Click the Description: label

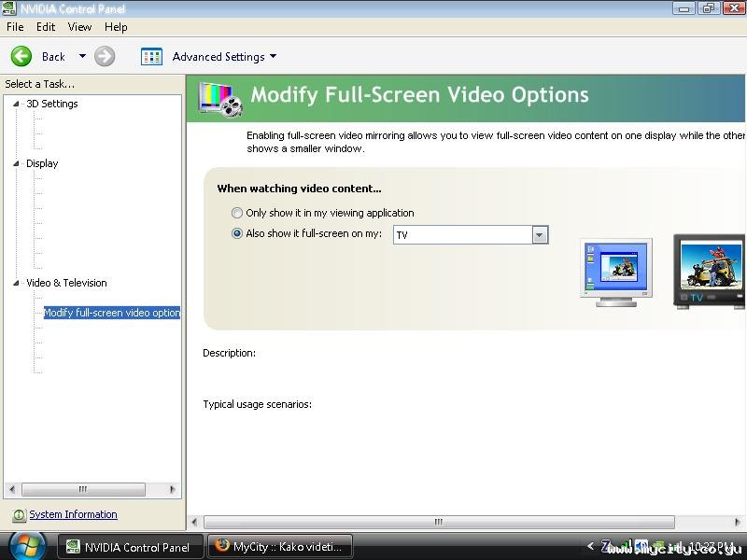229,353
